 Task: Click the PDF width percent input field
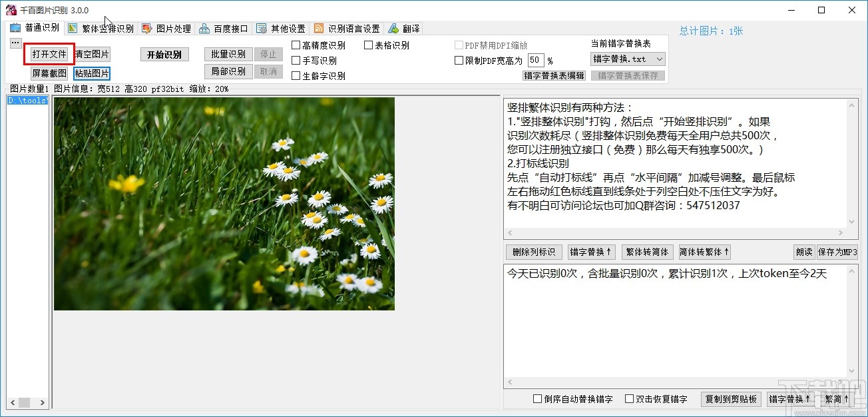pyautogui.click(x=536, y=61)
